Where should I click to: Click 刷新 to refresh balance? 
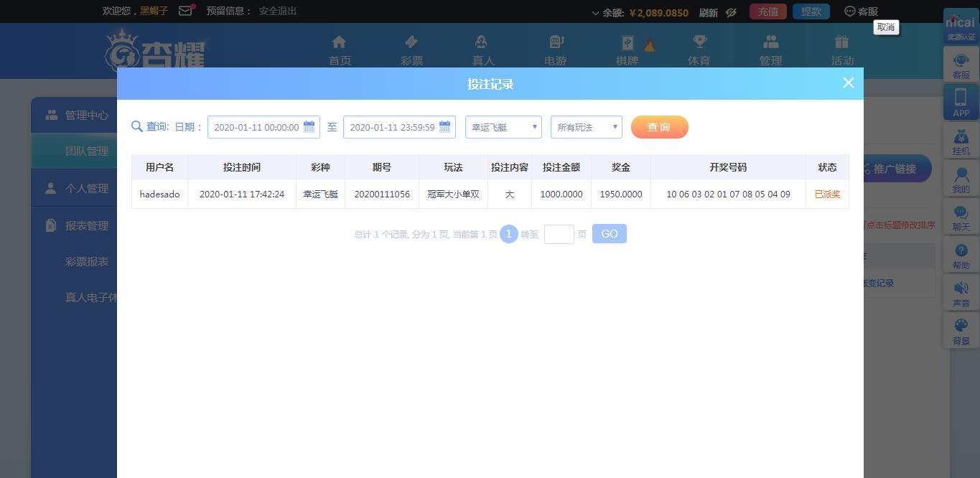click(x=708, y=12)
